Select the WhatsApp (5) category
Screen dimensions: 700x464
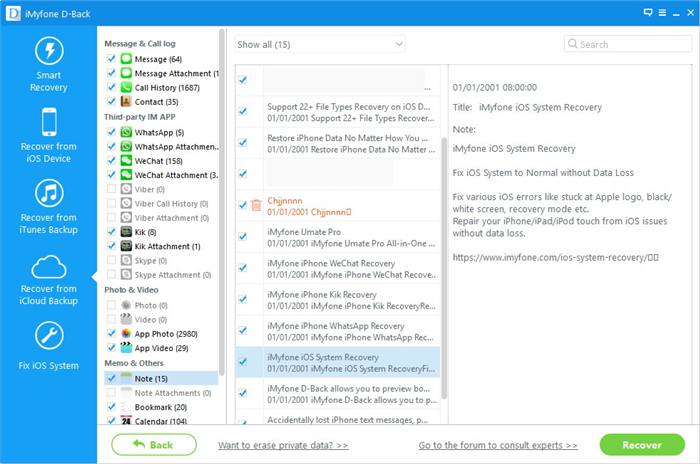pos(159,132)
